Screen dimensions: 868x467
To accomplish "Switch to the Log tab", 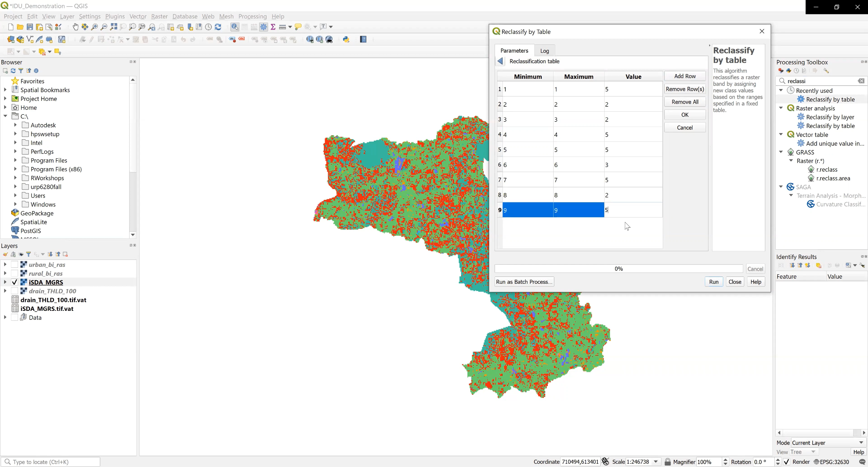I will [x=545, y=51].
